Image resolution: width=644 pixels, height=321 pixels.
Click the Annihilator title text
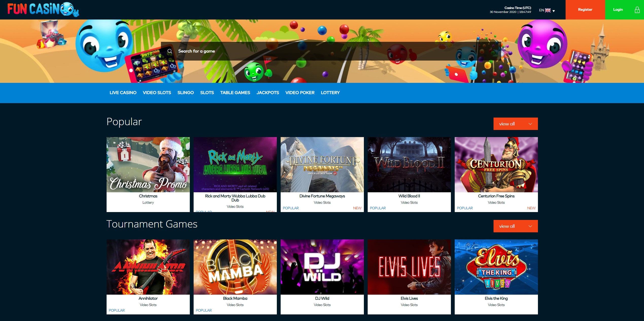[x=148, y=298]
